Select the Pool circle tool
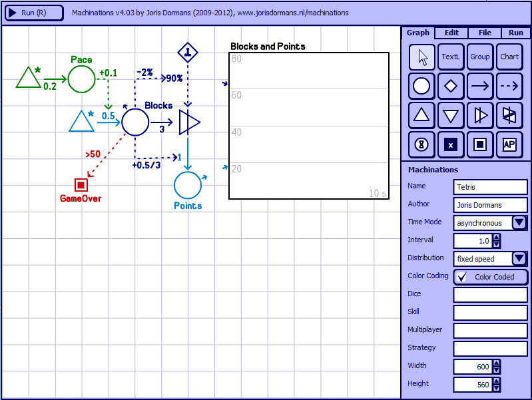This screenshot has height=400, width=532. (421, 86)
